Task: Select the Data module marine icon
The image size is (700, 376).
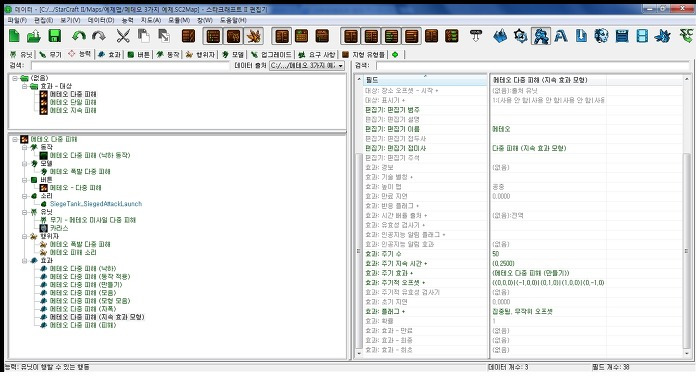Action: 541,36
